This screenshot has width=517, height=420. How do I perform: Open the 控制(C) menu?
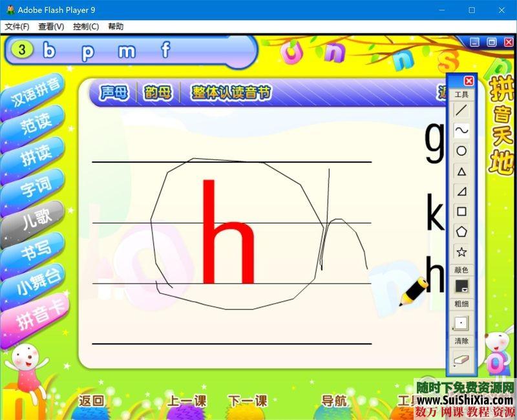pos(86,26)
